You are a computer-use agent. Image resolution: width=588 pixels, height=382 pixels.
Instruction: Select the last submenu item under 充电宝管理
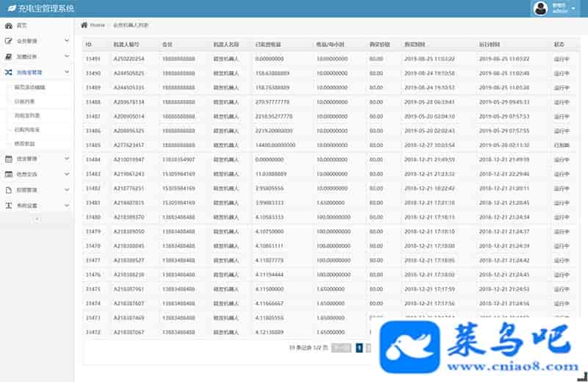25,144
